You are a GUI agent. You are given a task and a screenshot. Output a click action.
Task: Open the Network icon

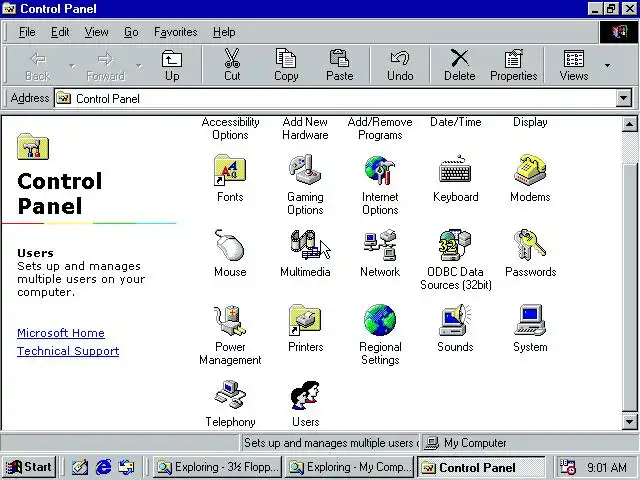point(380,245)
